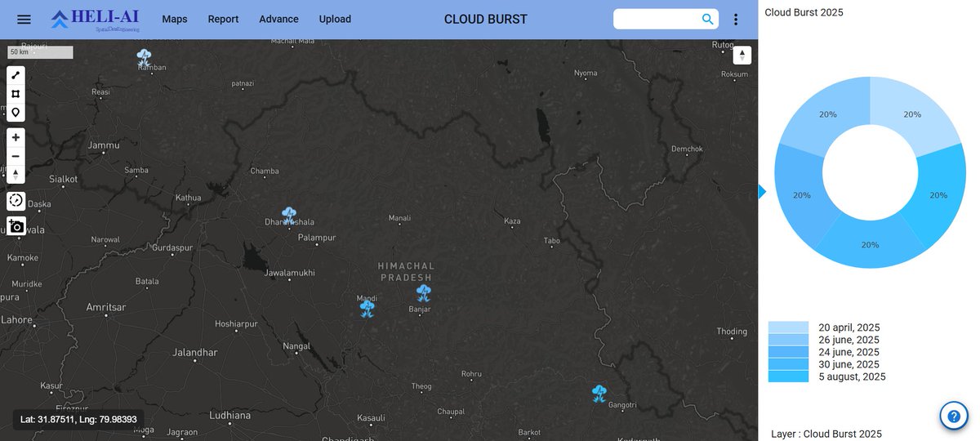The height and width of the screenshot is (441, 980).
Task: Click the Chamba town label
Action: pos(265,171)
